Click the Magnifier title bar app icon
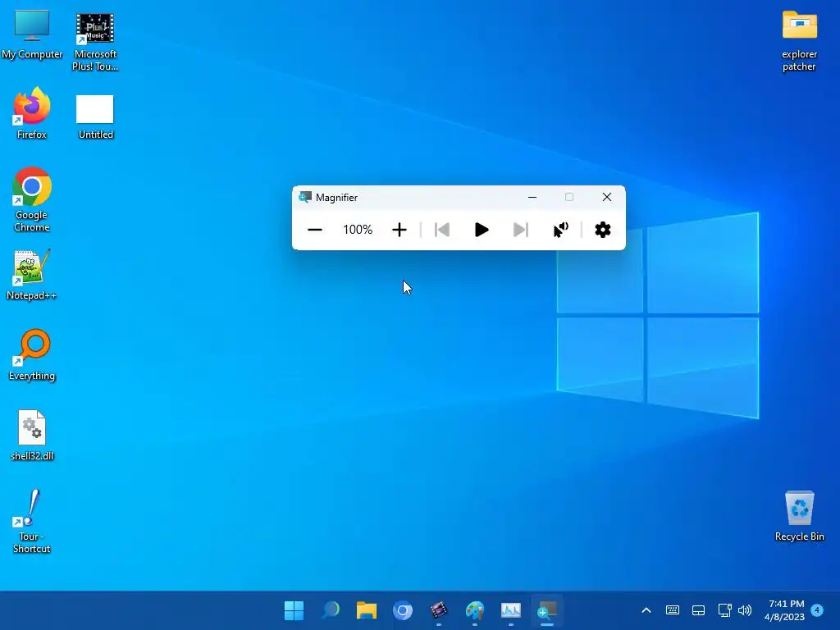 (305, 197)
